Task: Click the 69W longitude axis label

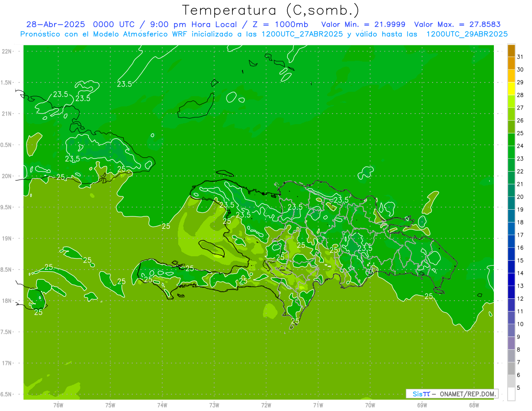Action: pos(422,405)
